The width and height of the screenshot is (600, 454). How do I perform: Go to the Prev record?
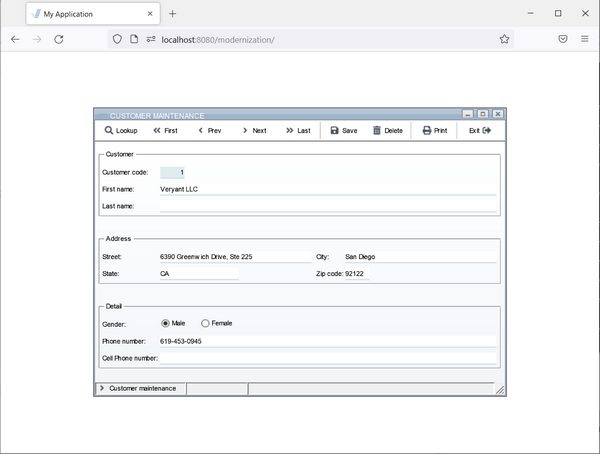209,130
